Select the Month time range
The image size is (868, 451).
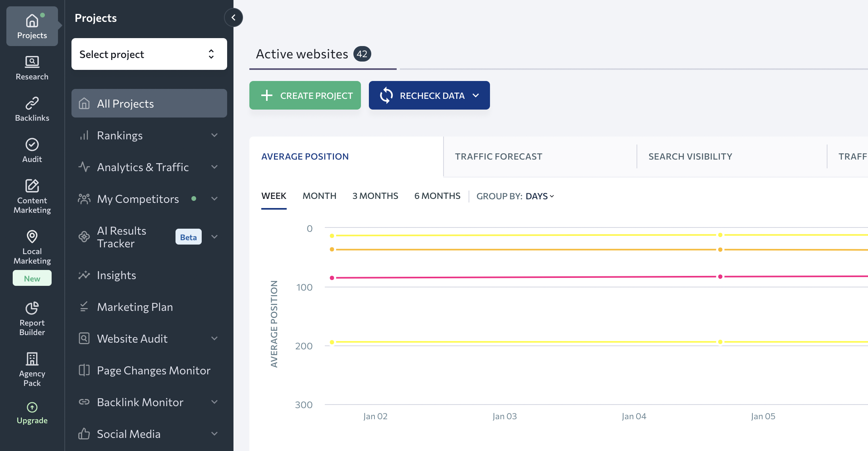click(319, 196)
